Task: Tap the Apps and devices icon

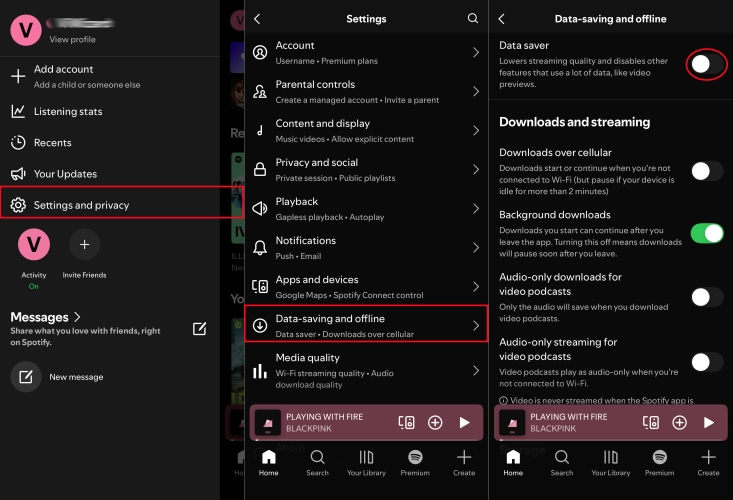Action: [x=260, y=286]
